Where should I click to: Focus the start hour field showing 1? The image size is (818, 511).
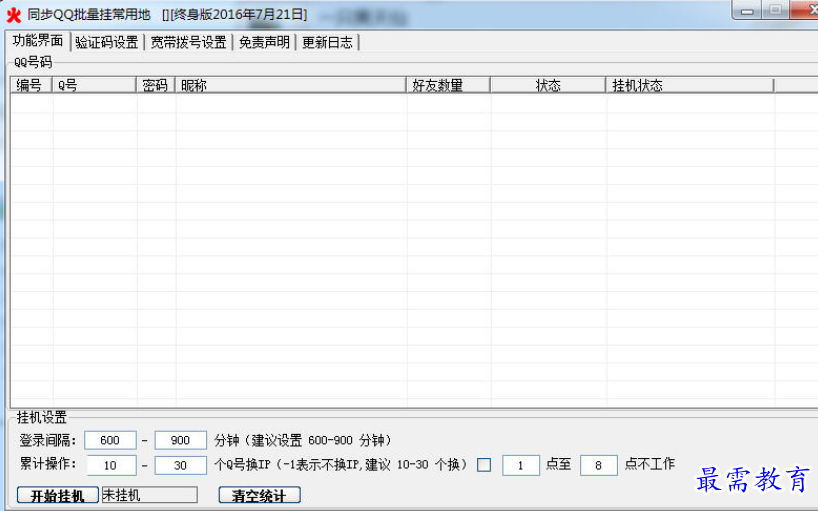click(x=521, y=465)
